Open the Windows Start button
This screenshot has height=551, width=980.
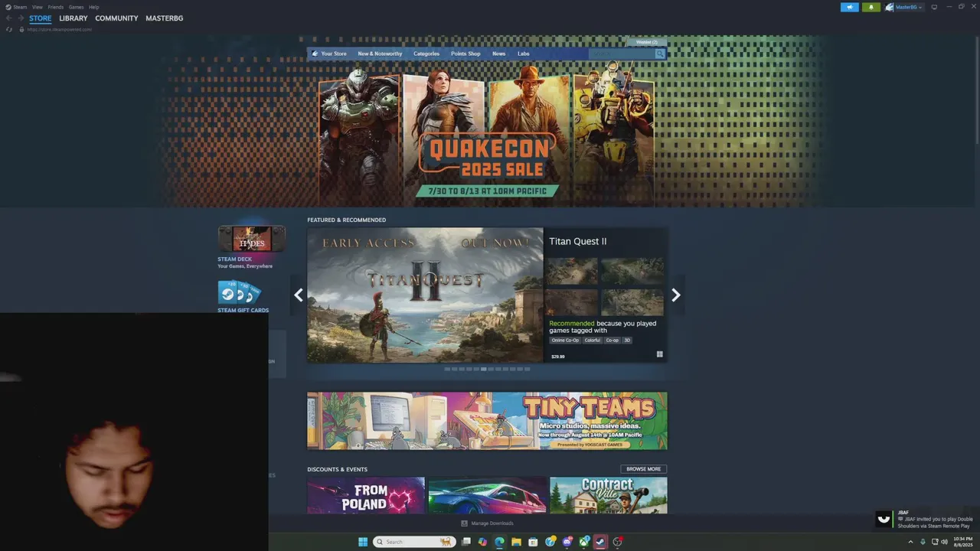pyautogui.click(x=362, y=542)
